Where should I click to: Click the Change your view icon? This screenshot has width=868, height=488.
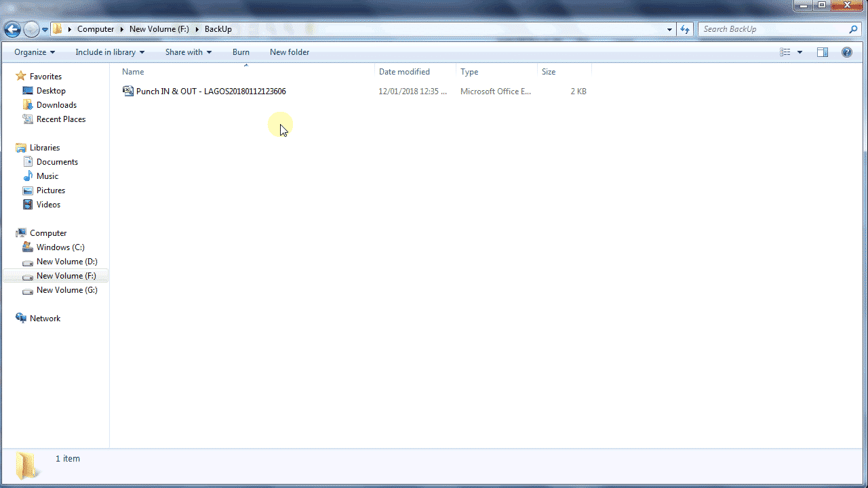pos(785,52)
